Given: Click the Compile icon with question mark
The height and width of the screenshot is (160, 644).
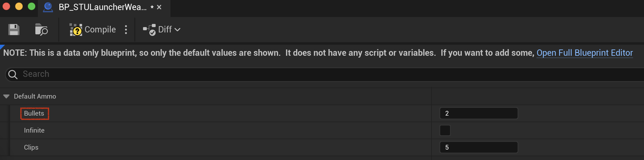Looking at the screenshot, I should point(76,30).
